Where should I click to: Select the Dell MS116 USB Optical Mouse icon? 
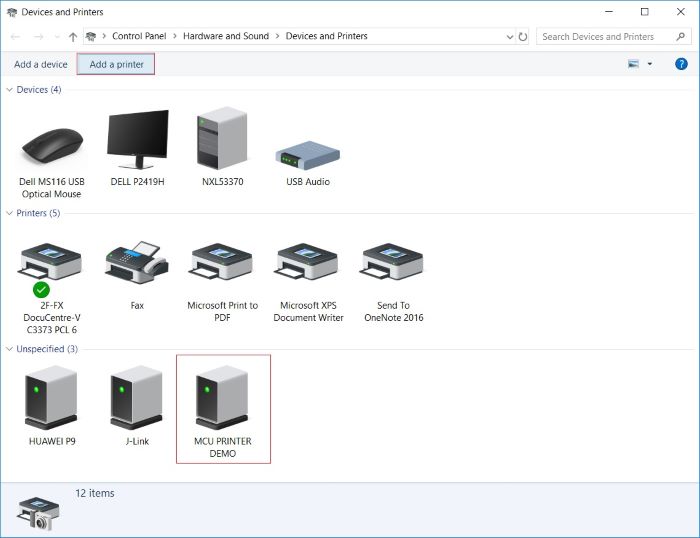51,147
